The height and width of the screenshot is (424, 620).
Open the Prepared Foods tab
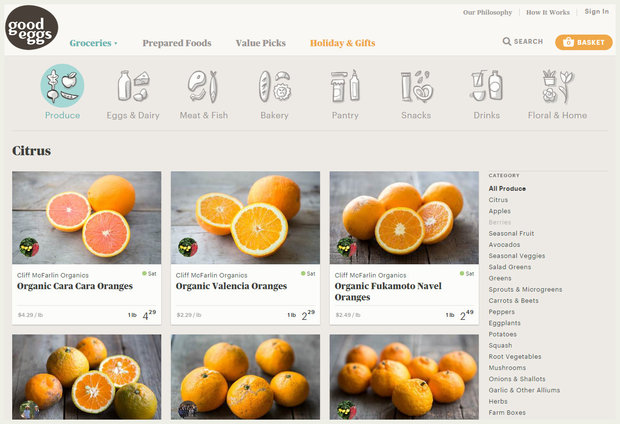(177, 43)
